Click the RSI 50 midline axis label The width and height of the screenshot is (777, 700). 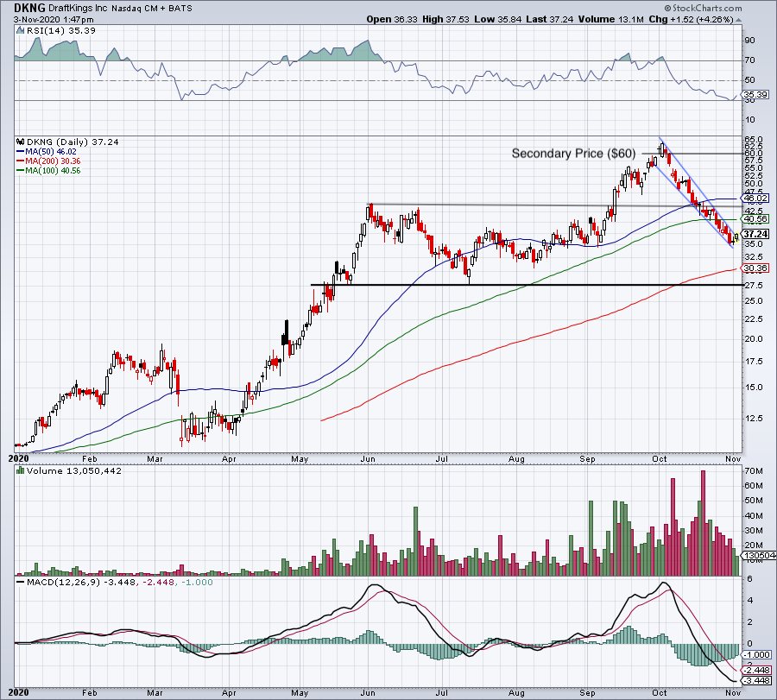(x=749, y=79)
